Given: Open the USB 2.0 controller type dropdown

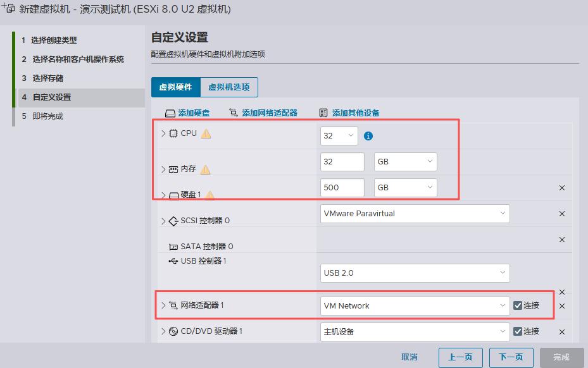Looking at the screenshot, I should pyautogui.click(x=415, y=273).
